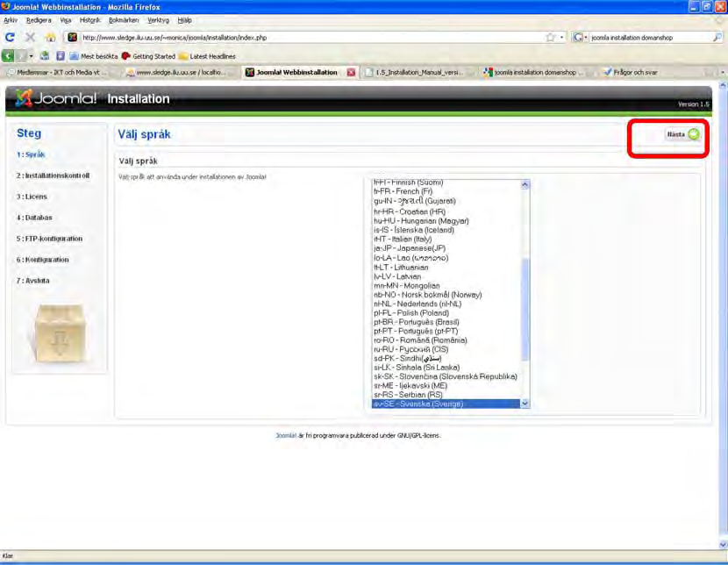Select step 6: Konfiguration
The image size is (728, 565).
tap(42, 260)
